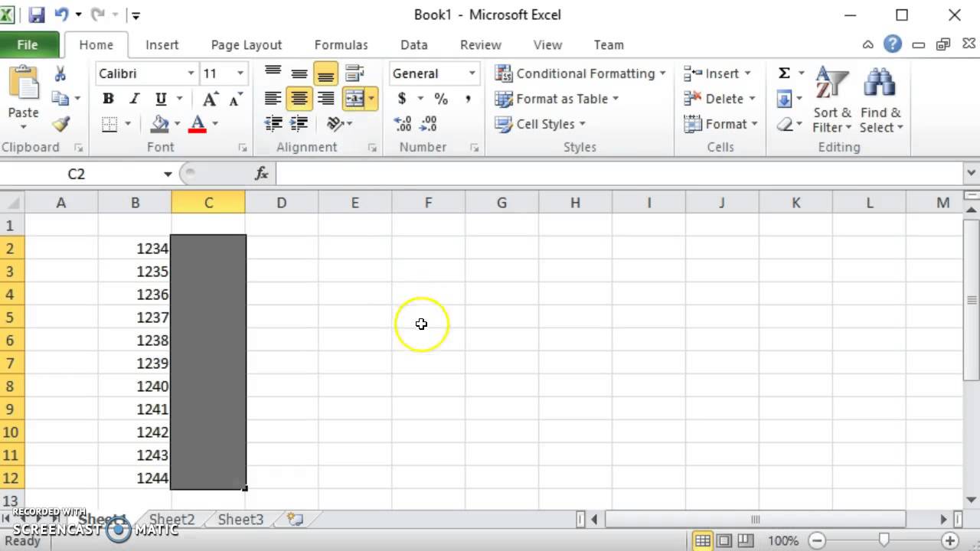Expand the Calibri font name dropdown

[191, 73]
